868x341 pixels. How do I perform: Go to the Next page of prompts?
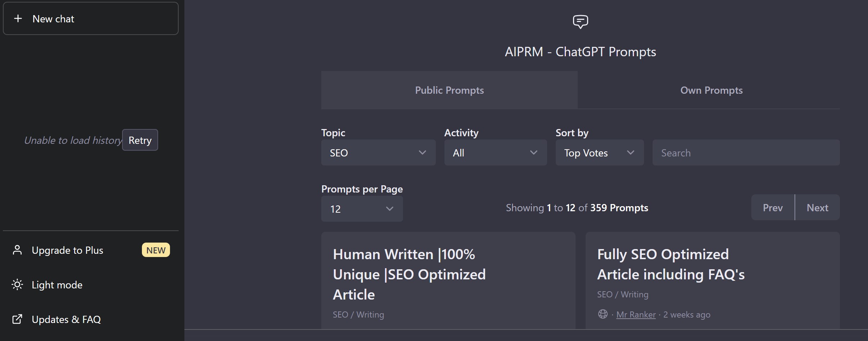(817, 208)
